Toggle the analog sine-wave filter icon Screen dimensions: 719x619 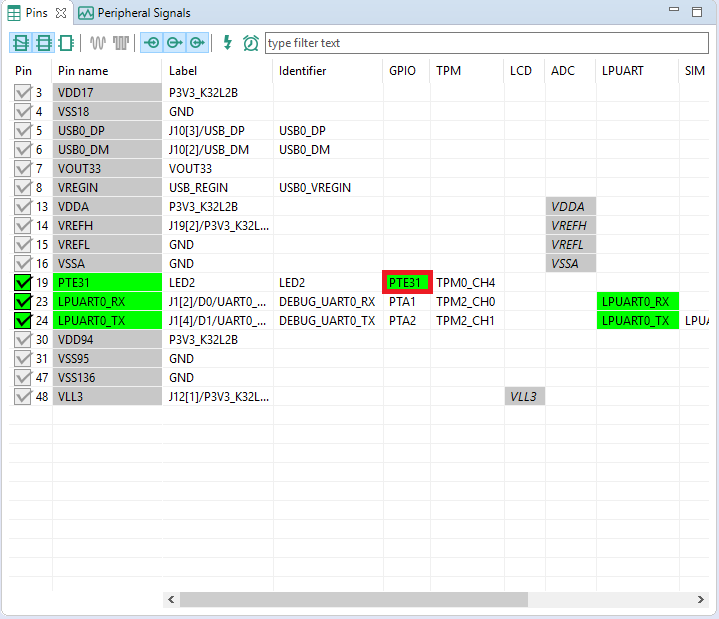98,43
